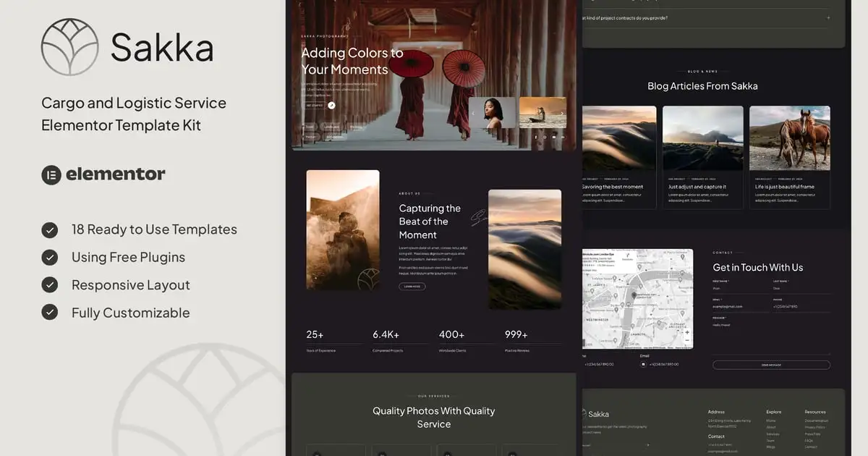This screenshot has height=456, width=868.
Task: Click the Send Message button
Action: click(x=771, y=365)
